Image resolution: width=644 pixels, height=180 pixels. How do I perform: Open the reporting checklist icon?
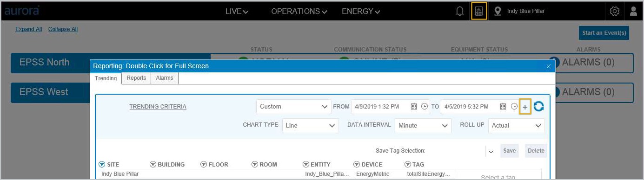click(479, 11)
